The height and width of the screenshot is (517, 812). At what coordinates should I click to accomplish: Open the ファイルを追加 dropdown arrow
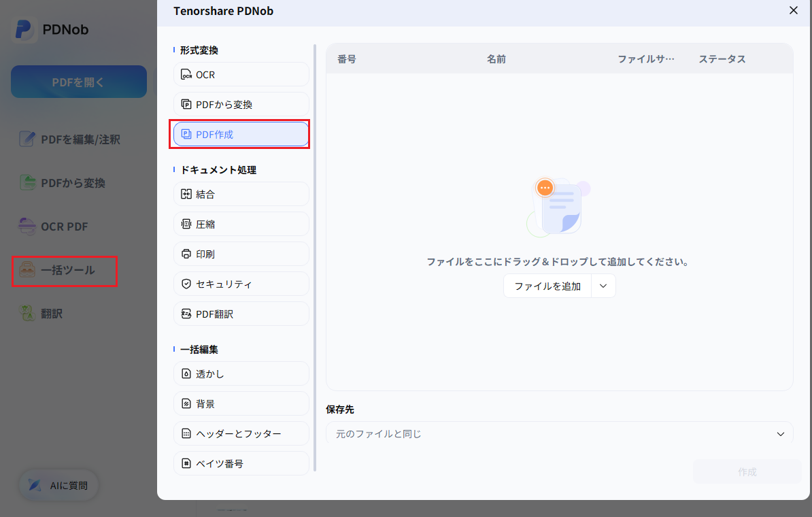point(603,286)
